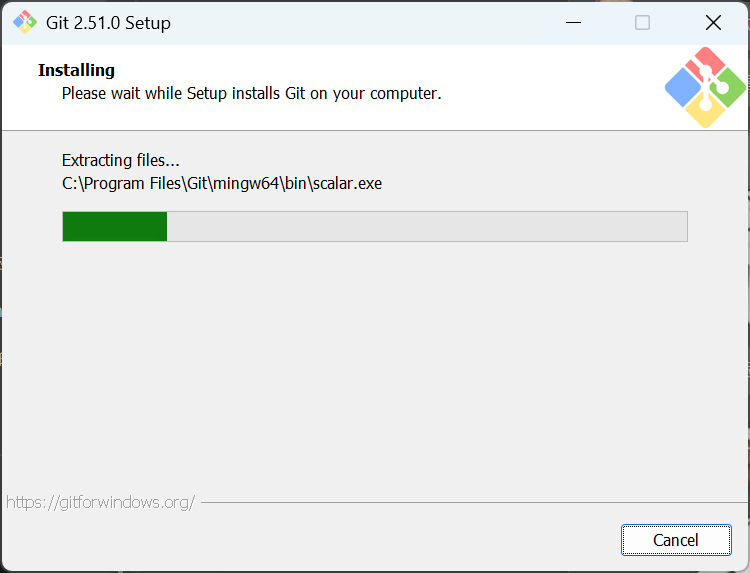Click the blank area below progress bar
Viewport: 750px width, 573px height.
pos(375,370)
